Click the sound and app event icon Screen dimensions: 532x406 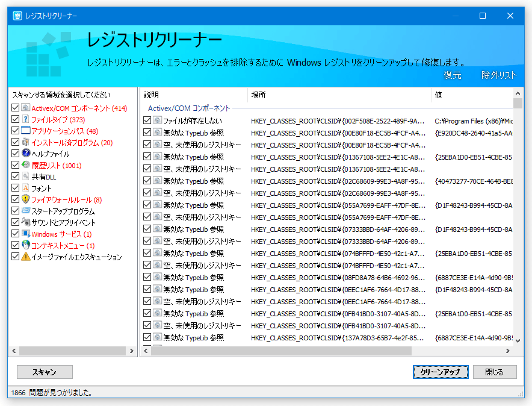(x=26, y=222)
